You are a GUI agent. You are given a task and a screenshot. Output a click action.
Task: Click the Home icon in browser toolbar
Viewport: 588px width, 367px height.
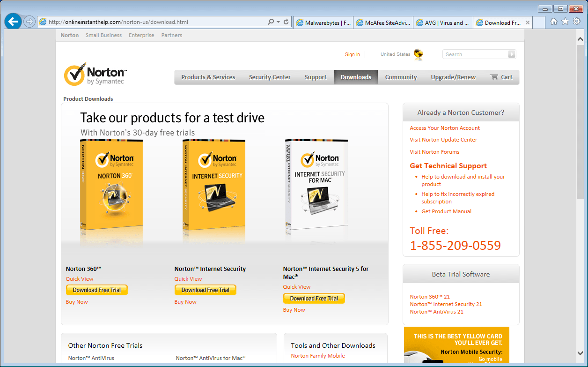(x=554, y=22)
